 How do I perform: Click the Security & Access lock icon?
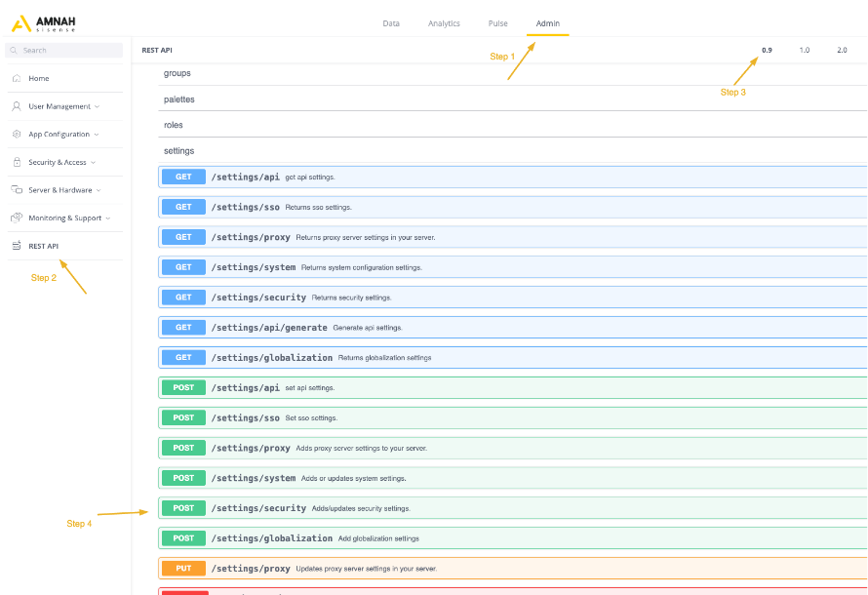(x=17, y=162)
